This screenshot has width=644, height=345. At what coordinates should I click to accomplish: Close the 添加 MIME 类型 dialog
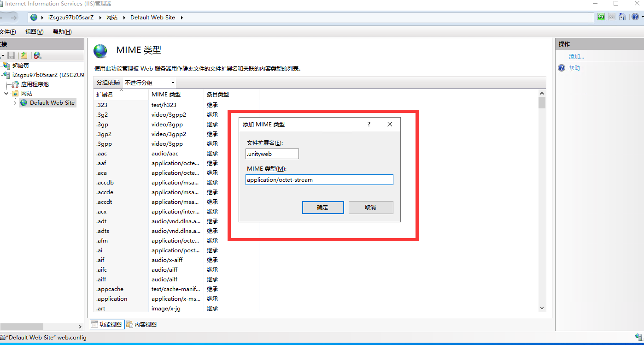(390, 125)
